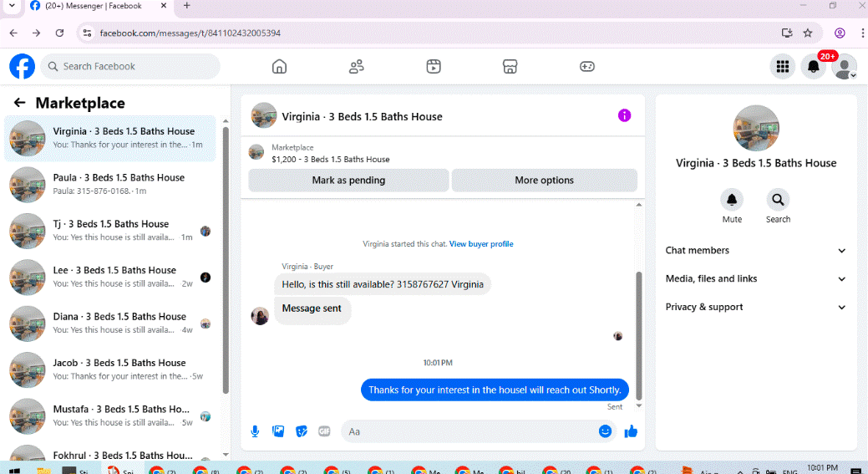
Task: Open the Video (Watch) icon
Action: point(434,66)
